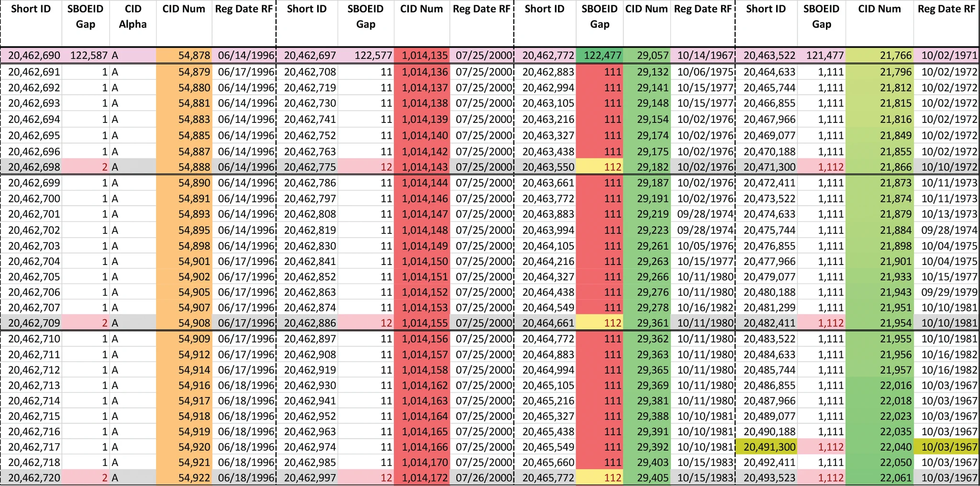Select red CID Num cell 1,014,135
The width and height of the screenshot is (980, 486).
pos(422,55)
